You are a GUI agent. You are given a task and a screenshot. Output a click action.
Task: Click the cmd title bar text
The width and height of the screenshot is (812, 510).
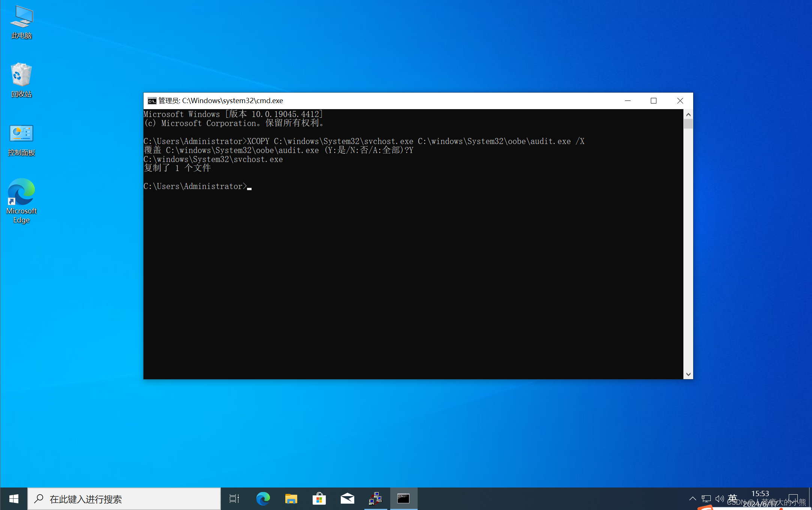point(221,101)
